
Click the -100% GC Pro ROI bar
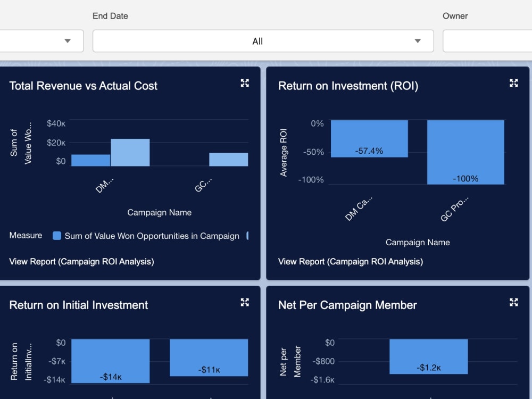[x=465, y=152]
